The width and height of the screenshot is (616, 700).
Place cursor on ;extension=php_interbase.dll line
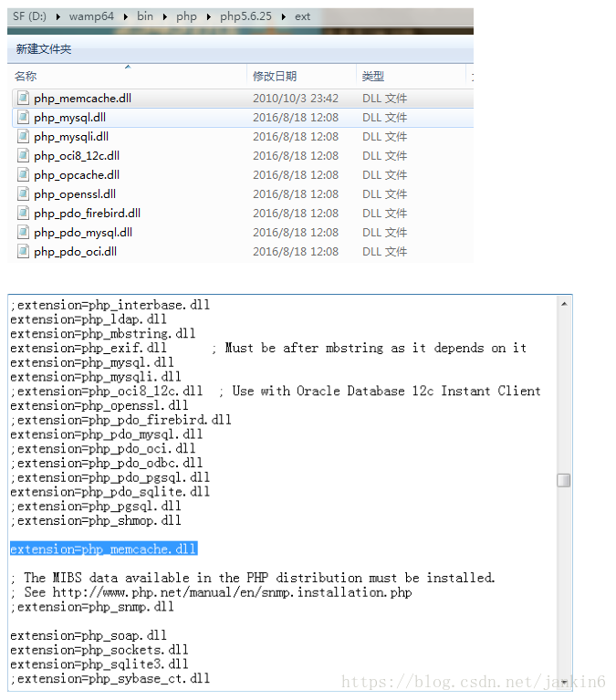(110, 306)
